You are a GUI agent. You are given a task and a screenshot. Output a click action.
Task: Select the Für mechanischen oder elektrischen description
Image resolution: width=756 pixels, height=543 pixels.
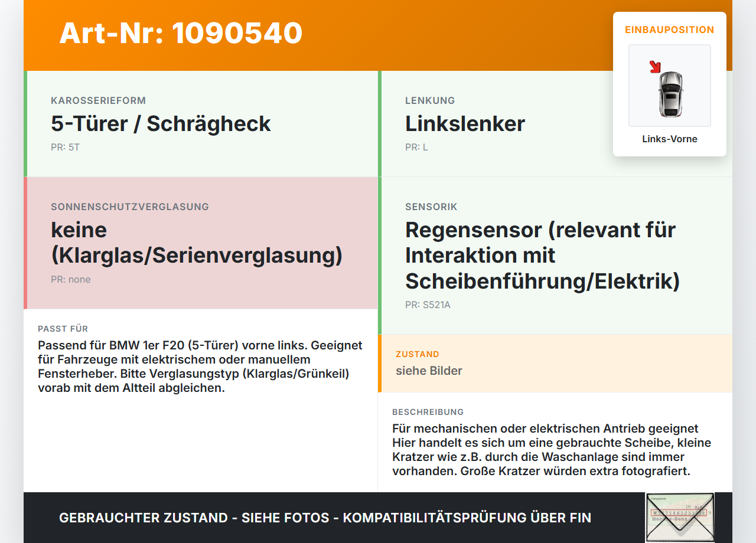point(552,450)
